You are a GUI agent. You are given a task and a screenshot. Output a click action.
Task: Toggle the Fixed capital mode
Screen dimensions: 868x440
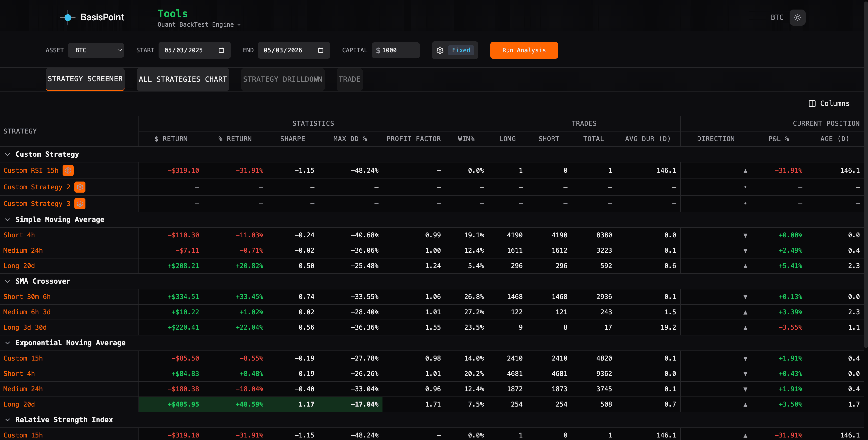(x=461, y=50)
